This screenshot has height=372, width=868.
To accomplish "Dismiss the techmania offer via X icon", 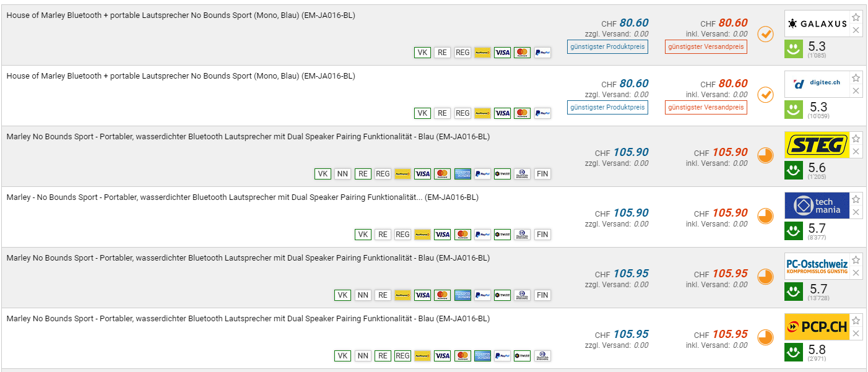I will (856, 212).
